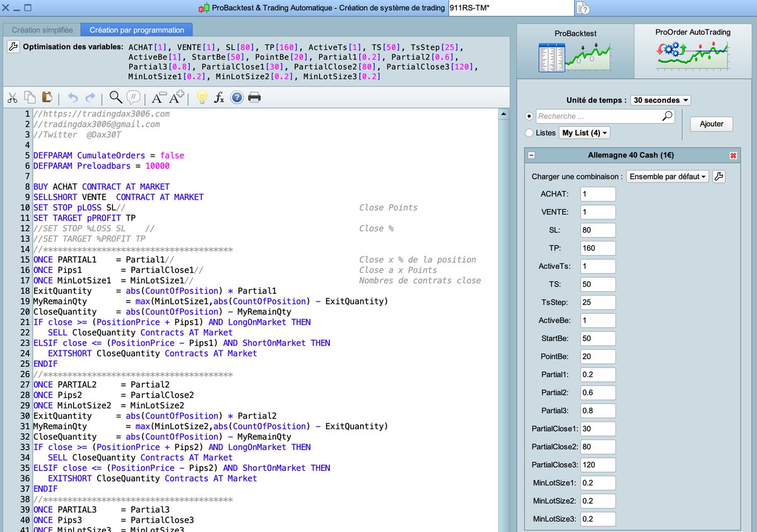Print the code with printer icon
This screenshot has width=757, height=532.
[254, 97]
